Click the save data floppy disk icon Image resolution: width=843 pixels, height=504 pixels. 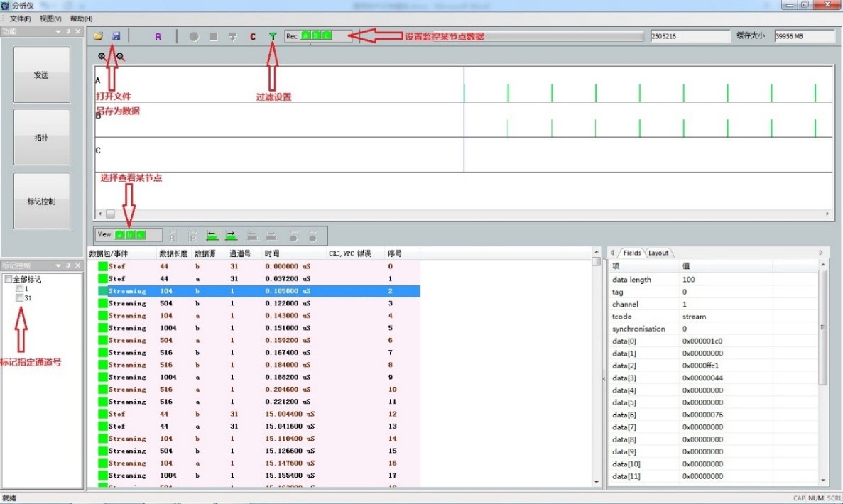pyautogui.click(x=116, y=36)
